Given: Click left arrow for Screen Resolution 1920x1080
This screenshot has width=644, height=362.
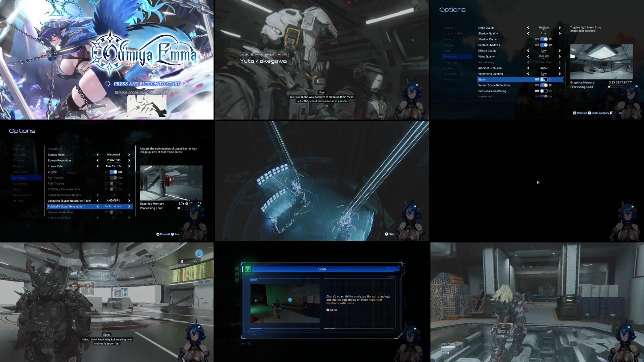Looking at the screenshot, I should tap(98, 161).
